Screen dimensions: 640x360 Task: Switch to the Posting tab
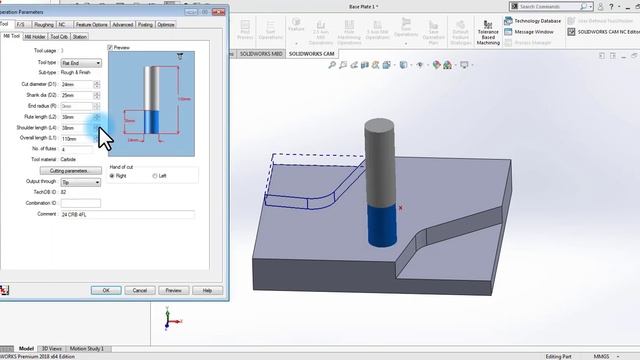tap(145, 24)
